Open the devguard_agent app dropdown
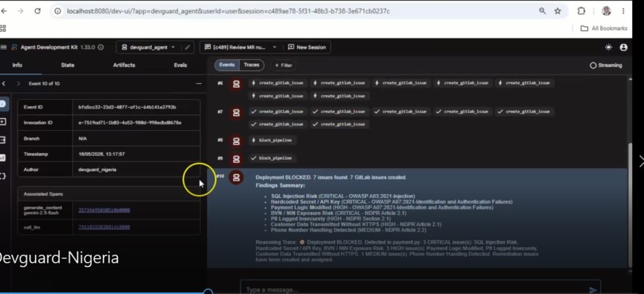Viewport: 644px width, 294px height. (149, 47)
